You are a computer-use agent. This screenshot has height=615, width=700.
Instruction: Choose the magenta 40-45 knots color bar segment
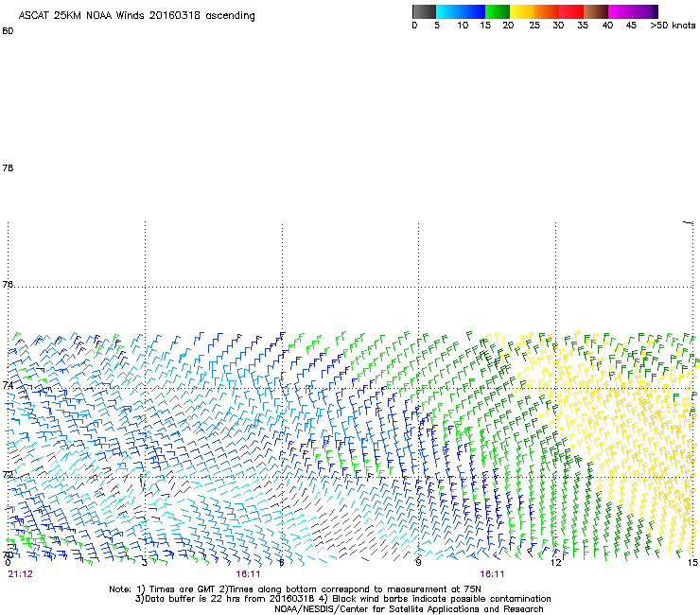point(621,11)
